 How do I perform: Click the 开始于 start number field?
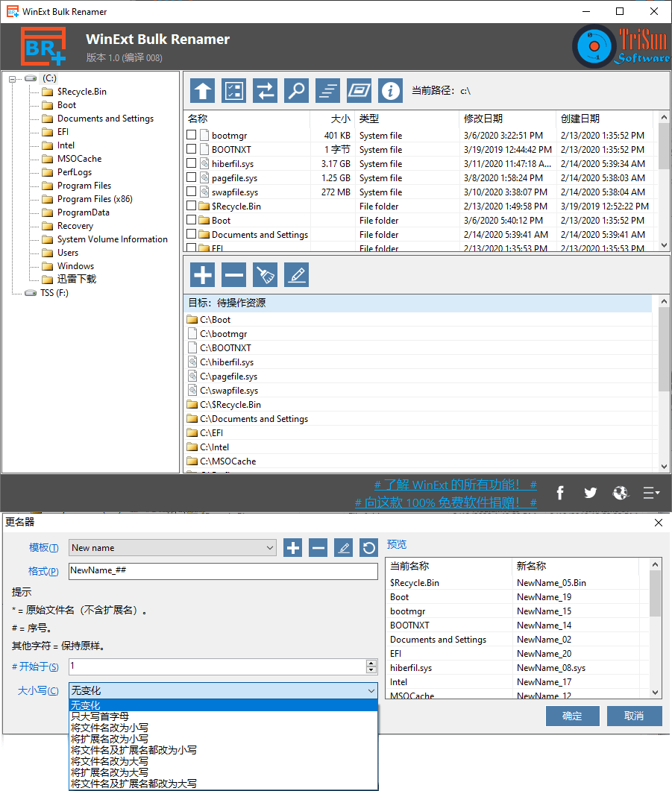pyautogui.click(x=218, y=666)
